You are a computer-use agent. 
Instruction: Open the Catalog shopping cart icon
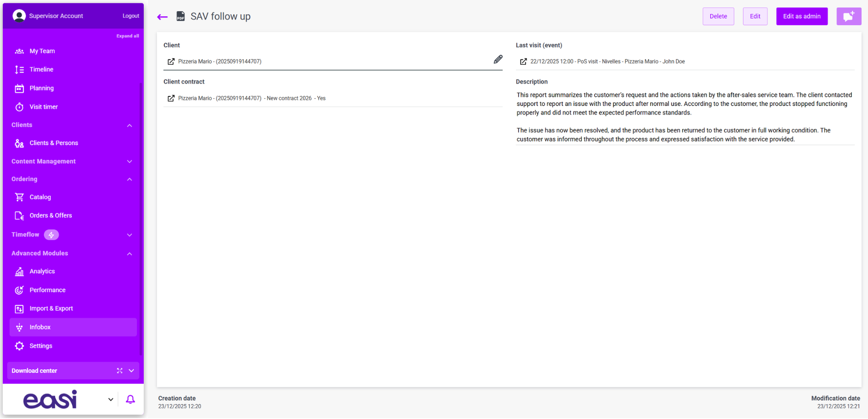pyautogui.click(x=19, y=197)
